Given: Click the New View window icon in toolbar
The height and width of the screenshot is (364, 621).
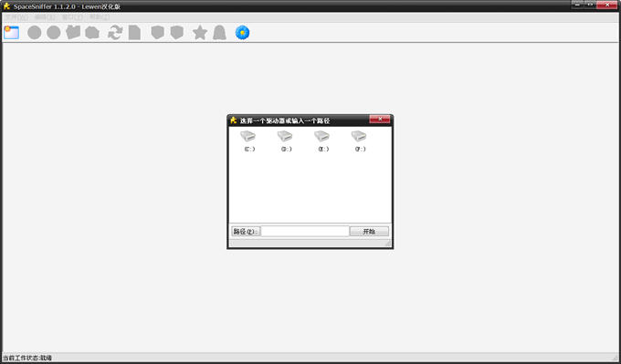Looking at the screenshot, I should (12, 33).
